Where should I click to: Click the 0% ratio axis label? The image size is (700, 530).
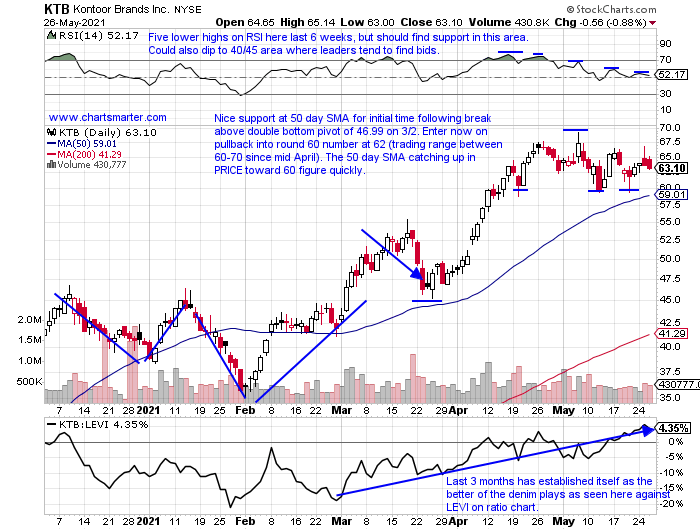pos(676,442)
